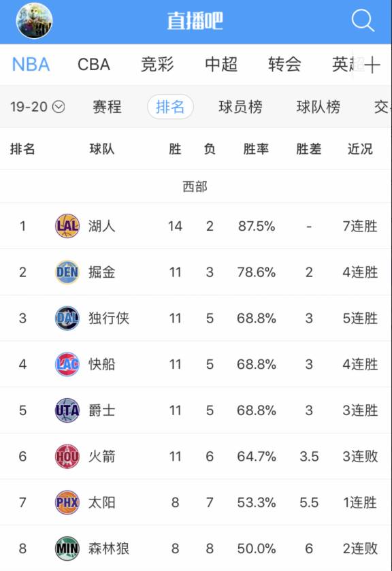Open the Timberwolves MIN team logo

(67, 549)
